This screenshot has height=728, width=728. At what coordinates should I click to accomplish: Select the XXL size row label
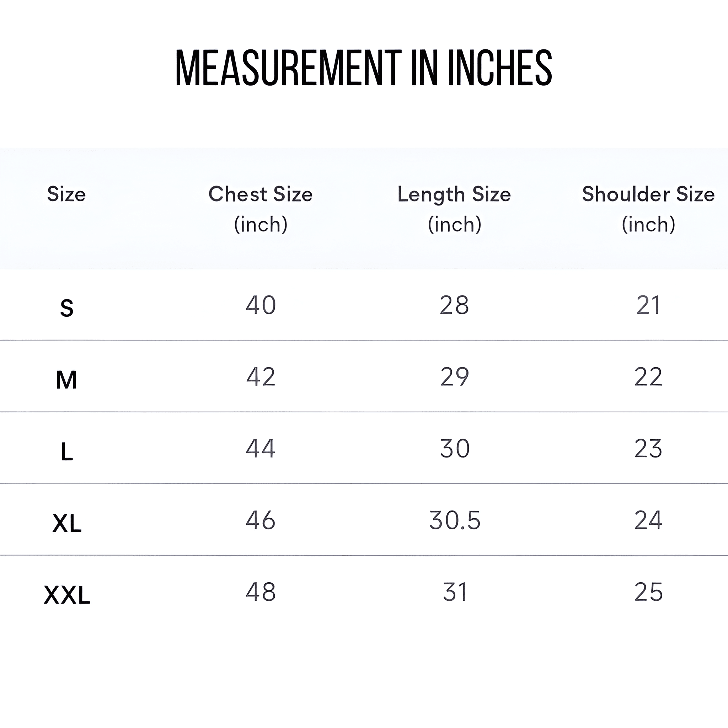click(67, 595)
